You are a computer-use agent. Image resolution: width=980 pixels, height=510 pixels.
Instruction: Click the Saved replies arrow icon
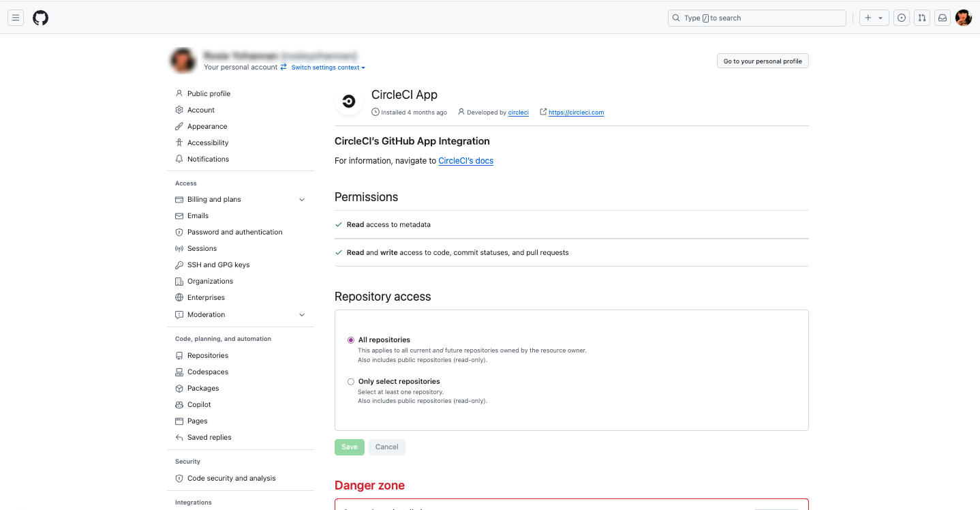(179, 437)
